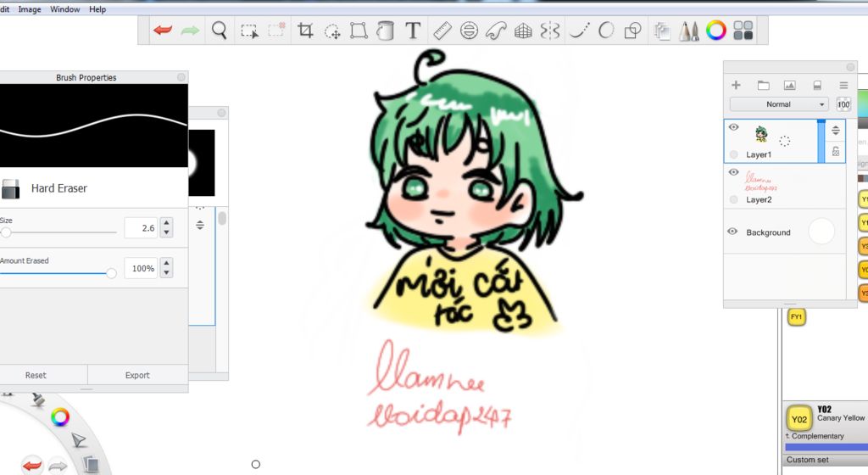Add a new layer with plus icon
The image size is (868, 475).
(x=736, y=85)
